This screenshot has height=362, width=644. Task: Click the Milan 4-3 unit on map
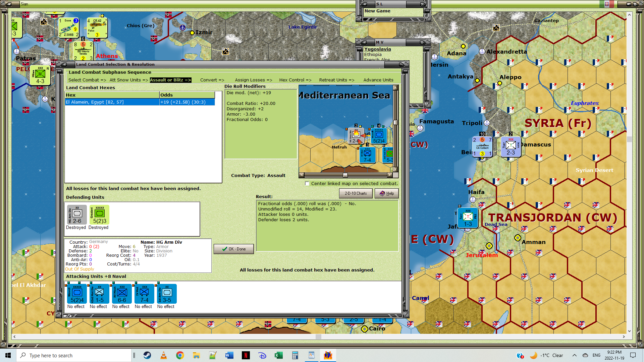(40, 75)
